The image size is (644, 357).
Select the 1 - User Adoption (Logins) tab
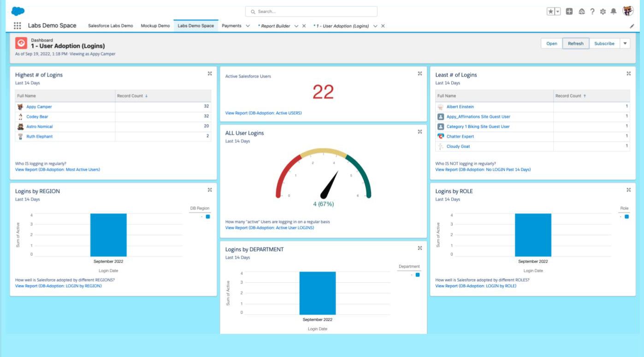341,26
